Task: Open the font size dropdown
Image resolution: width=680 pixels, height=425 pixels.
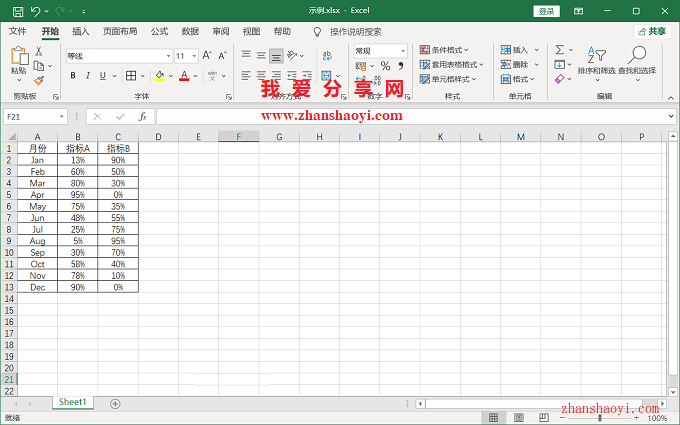Action: click(x=194, y=56)
